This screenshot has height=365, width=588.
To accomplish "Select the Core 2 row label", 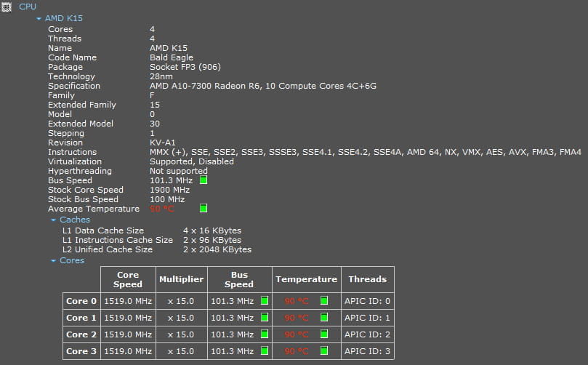I will click(81, 334).
